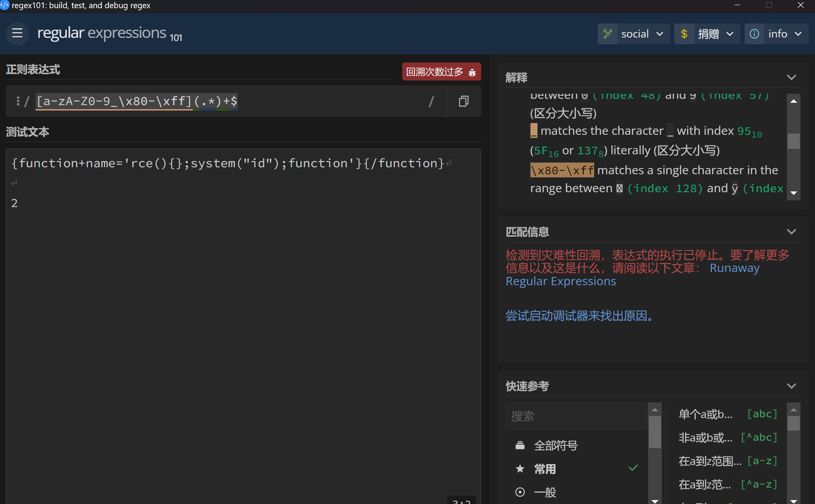Select the 一般 category option
The height and width of the screenshot is (504, 815).
tap(545, 492)
